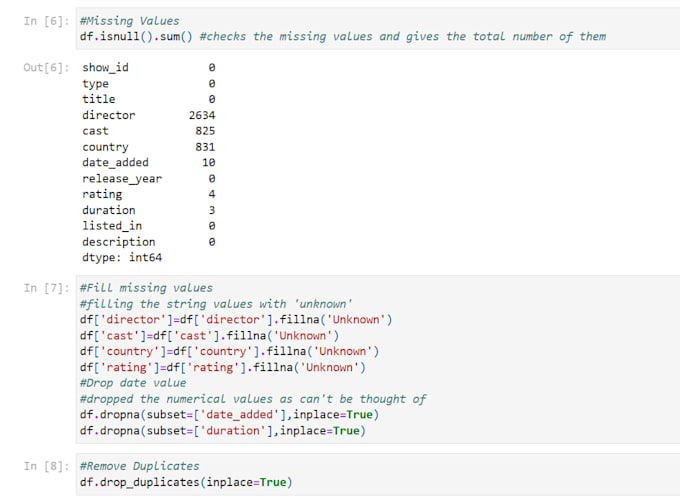Viewport: 680px width, 501px height.
Task: Place cursor in the rating fillna line
Action: pyautogui.click(x=223, y=367)
